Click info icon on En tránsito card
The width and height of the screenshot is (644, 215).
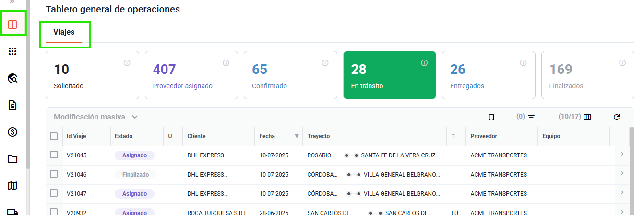point(424,63)
